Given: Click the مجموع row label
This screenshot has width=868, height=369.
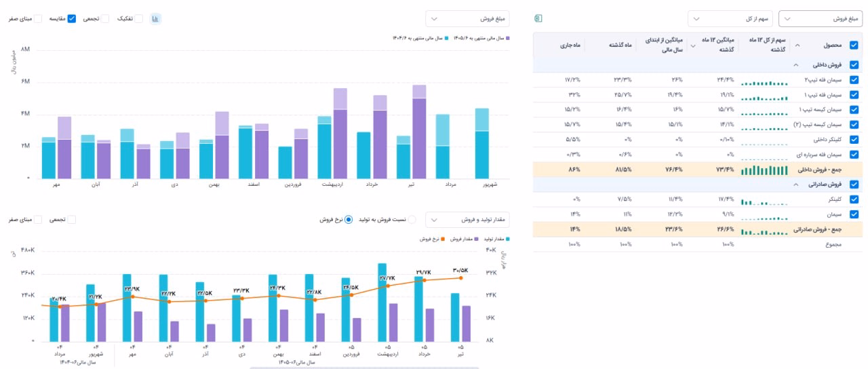Looking at the screenshot, I should pos(833,244).
